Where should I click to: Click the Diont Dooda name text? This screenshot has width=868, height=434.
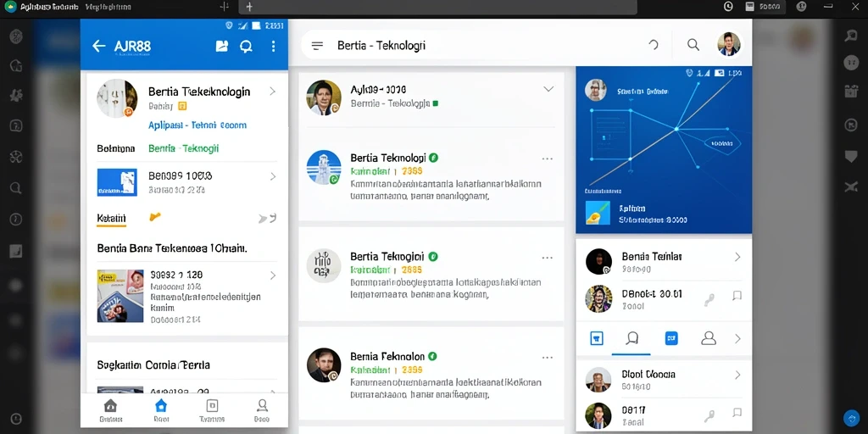(x=648, y=374)
